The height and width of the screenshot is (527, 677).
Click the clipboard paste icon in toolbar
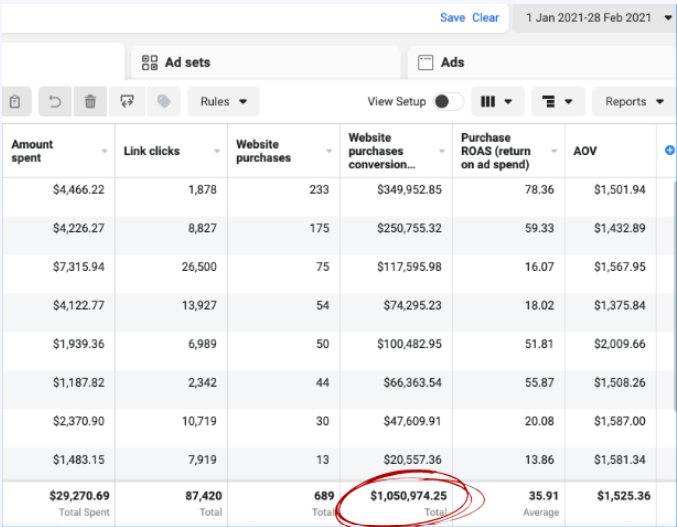pyautogui.click(x=15, y=102)
